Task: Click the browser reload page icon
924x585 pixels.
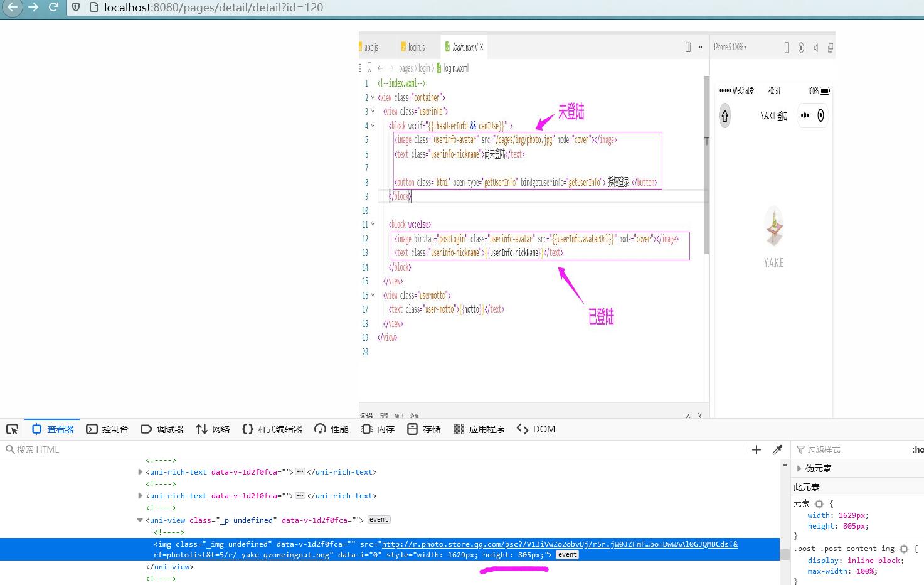Action: click(x=53, y=8)
